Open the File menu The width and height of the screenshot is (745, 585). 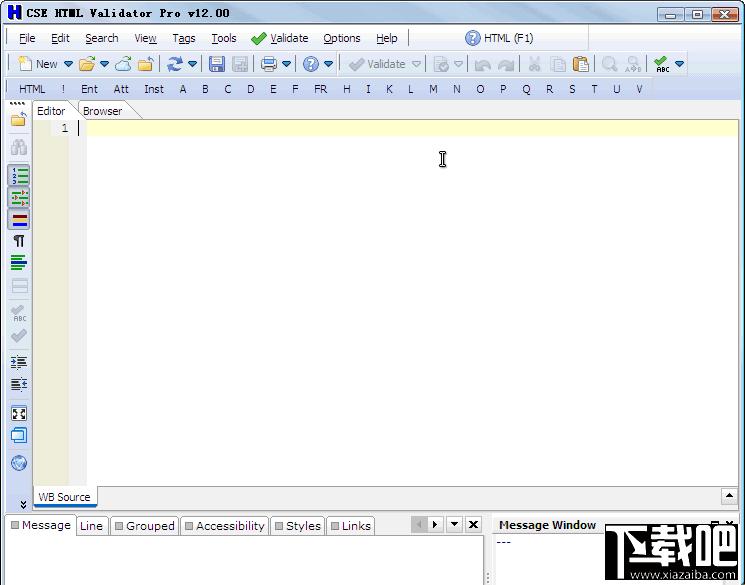[27, 38]
